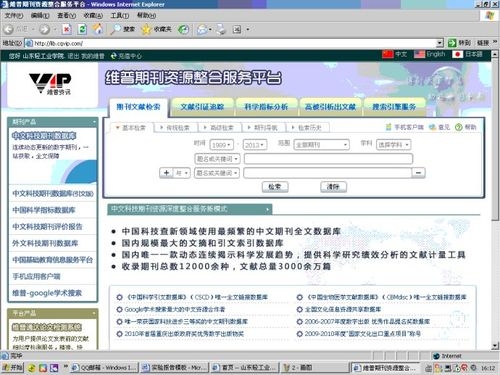The height and width of the screenshot is (375, 500).
Task: Switch to 实验报告模板 Word taskbar item
Action: [x=175, y=368]
